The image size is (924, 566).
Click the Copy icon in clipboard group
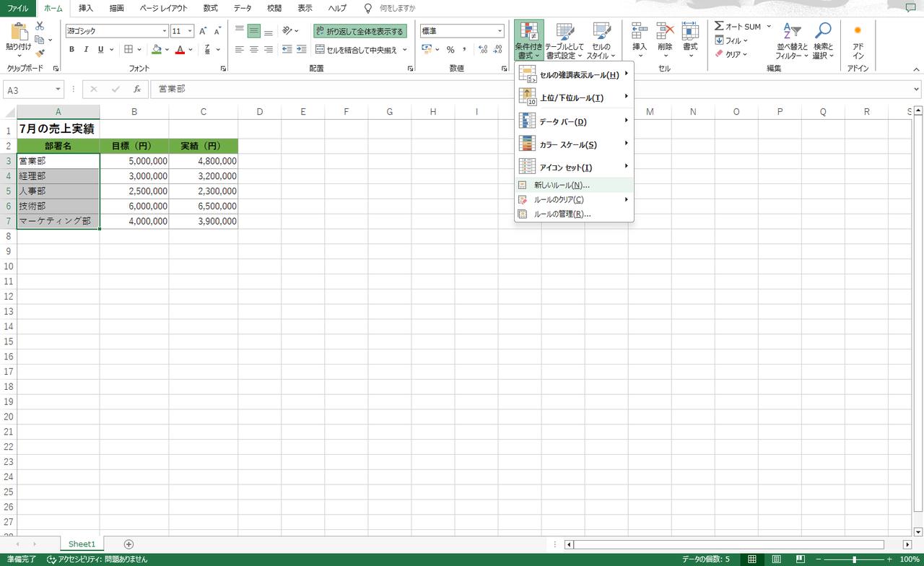pyautogui.click(x=40, y=40)
